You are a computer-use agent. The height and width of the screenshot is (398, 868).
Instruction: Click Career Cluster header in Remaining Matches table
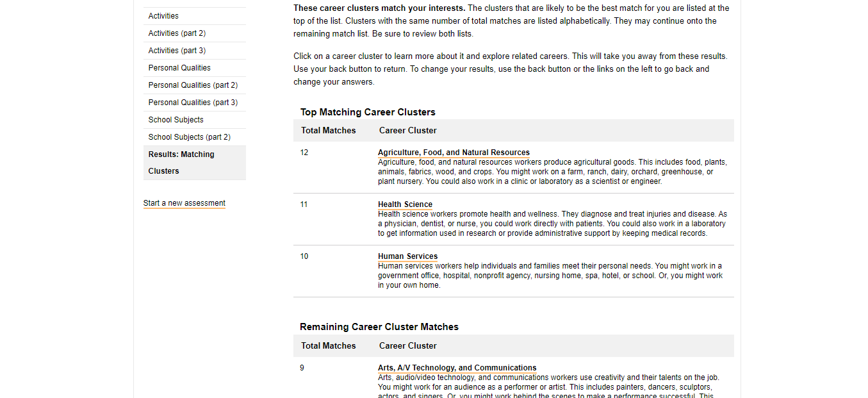(x=407, y=346)
